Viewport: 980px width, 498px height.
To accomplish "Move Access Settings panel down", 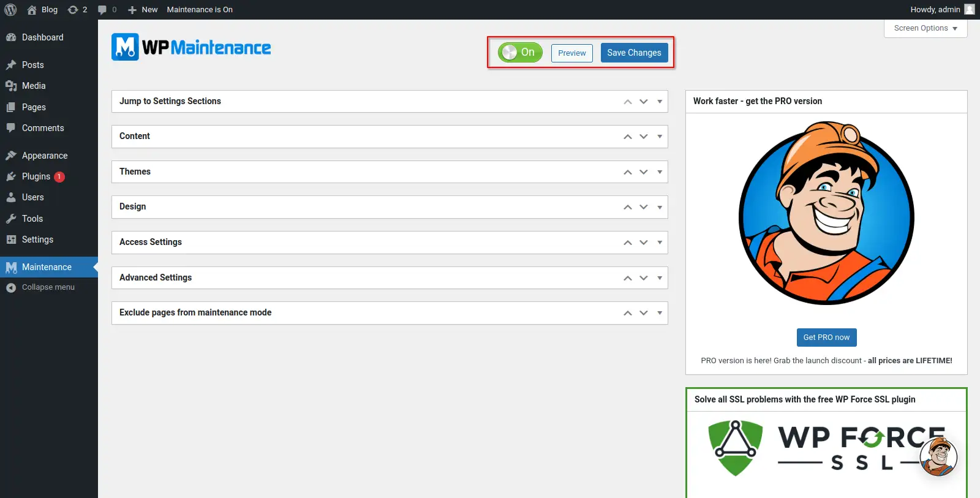I will [x=644, y=243].
